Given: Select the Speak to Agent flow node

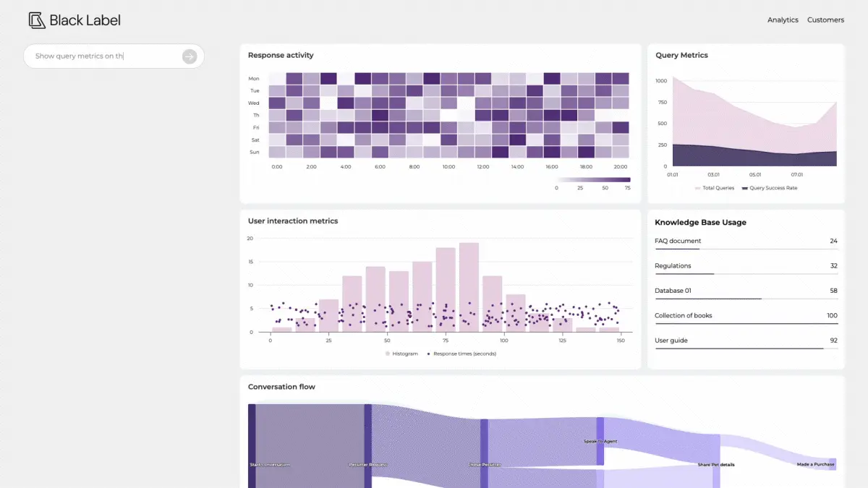Looking at the screenshot, I should tap(600, 441).
